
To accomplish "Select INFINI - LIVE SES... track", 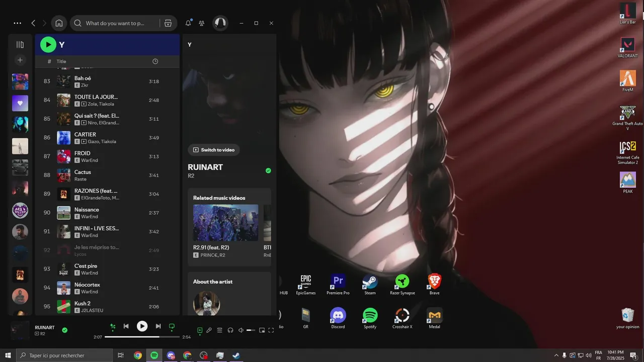I will [107, 232].
